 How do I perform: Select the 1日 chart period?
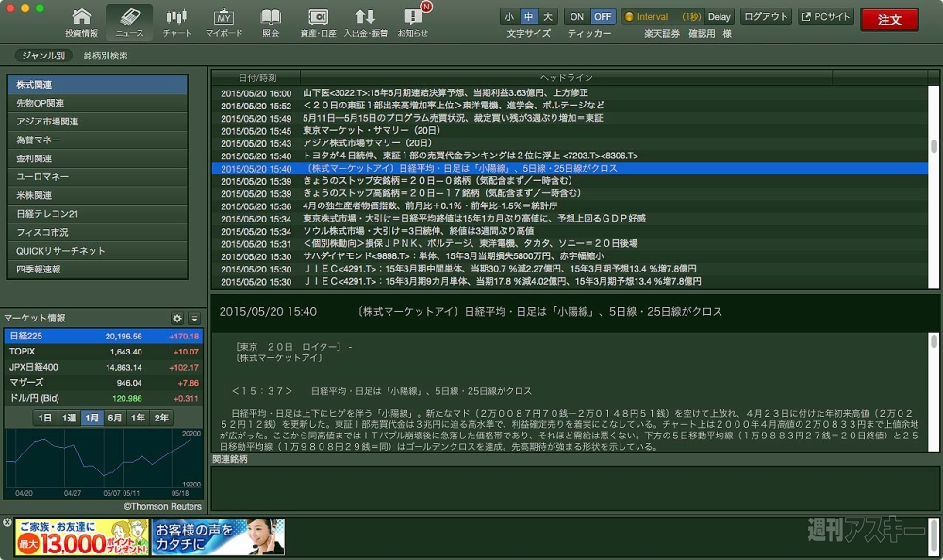(45, 418)
